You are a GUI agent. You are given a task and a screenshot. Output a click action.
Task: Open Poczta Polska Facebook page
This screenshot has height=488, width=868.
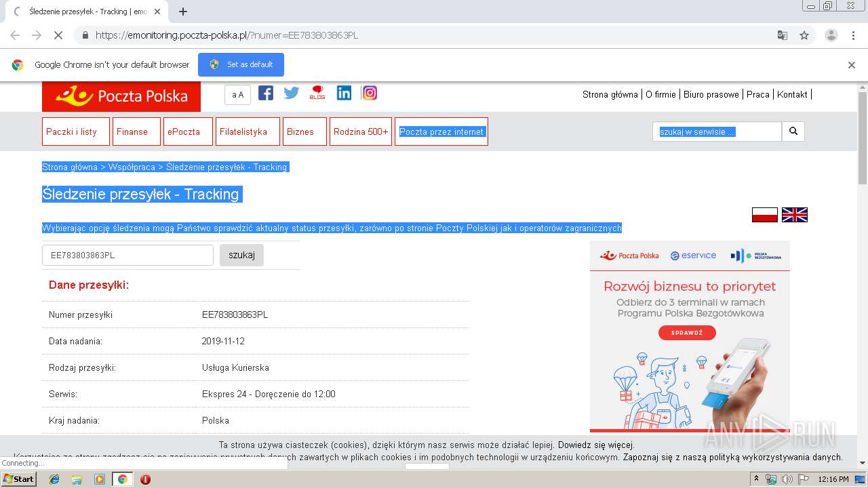(266, 93)
